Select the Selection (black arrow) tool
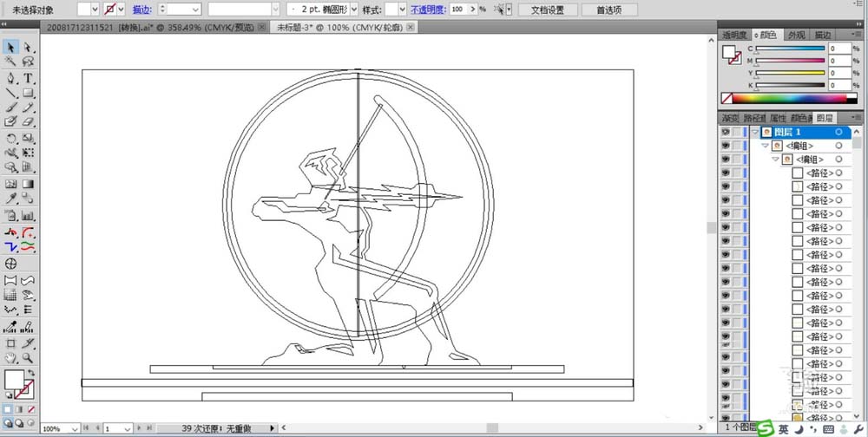Viewport: 868px width, 437px height. coord(10,47)
